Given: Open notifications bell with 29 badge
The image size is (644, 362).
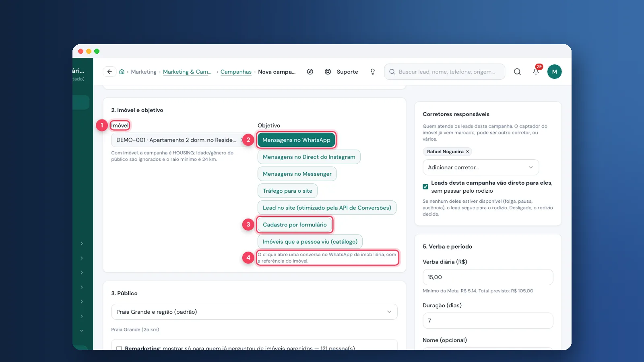Looking at the screenshot, I should click(536, 71).
